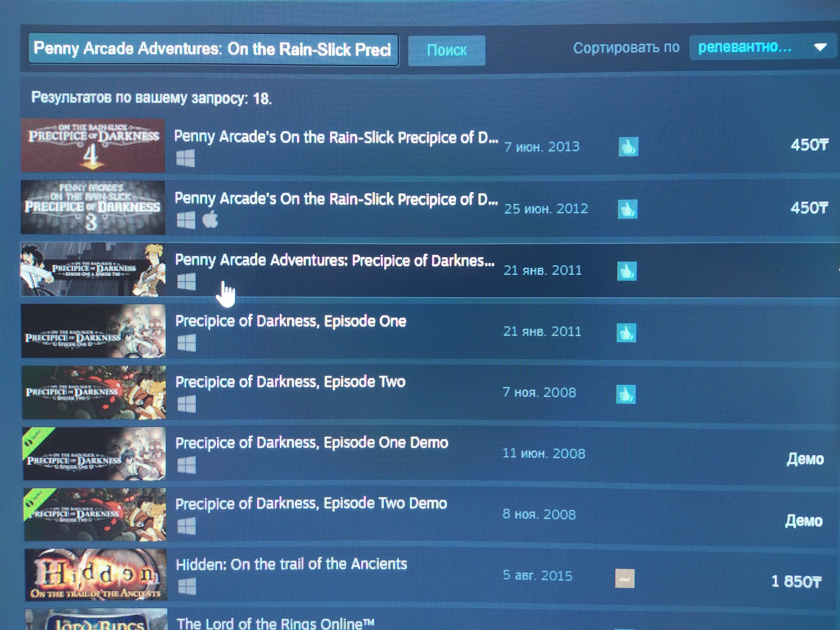Click 450₸ price on 2012 result
This screenshot has height=630, width=840.
[809, 208]
